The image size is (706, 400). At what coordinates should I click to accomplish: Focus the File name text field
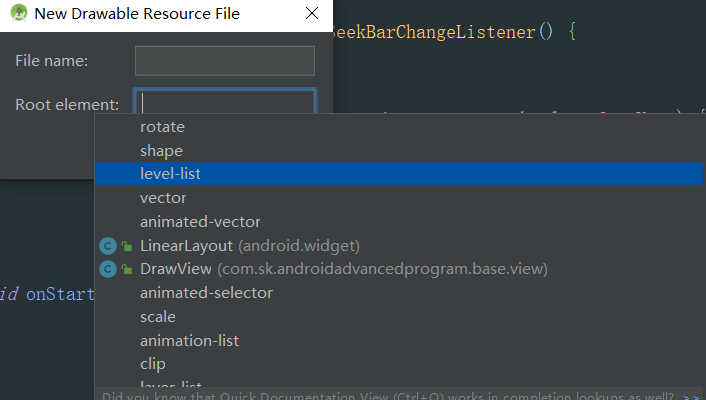click(x=225, y=61)
